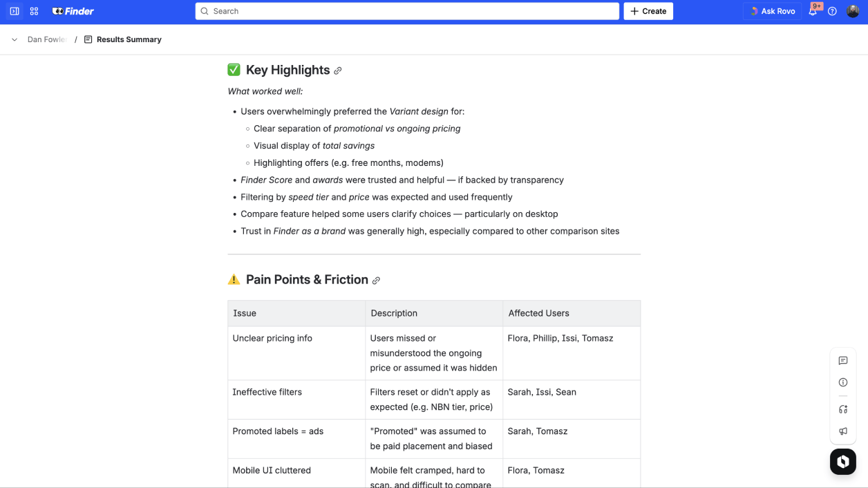Click the 'Filters reset or didn't apply' description cell
Screen dimensions: 868x488
(x=434, y=400)
